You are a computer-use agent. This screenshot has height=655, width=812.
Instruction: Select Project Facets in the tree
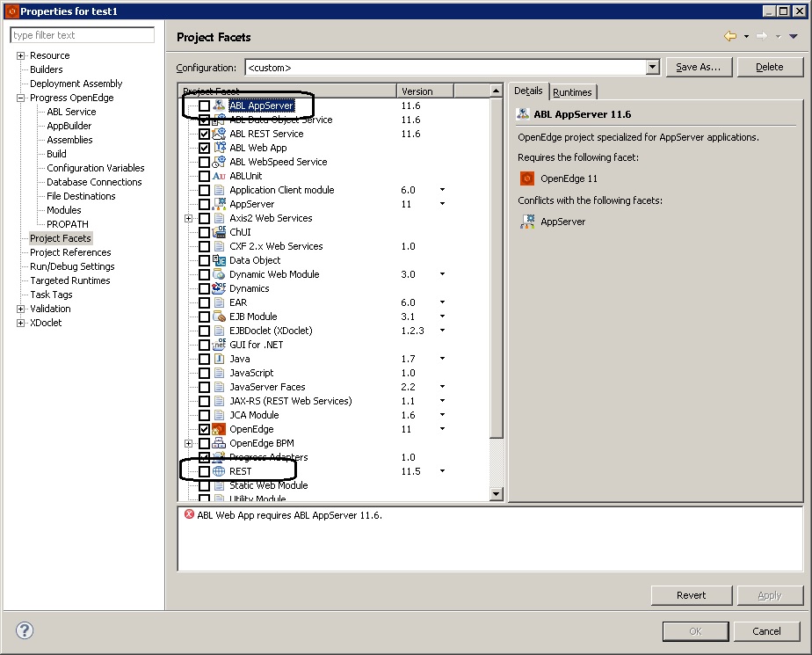click(x=61, y=238)
